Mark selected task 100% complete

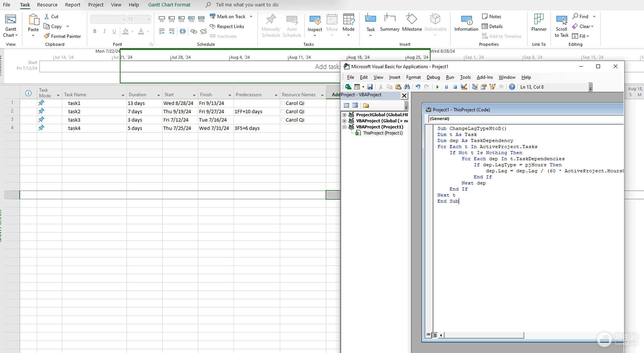pyautogui.click(x=201, y=19)
